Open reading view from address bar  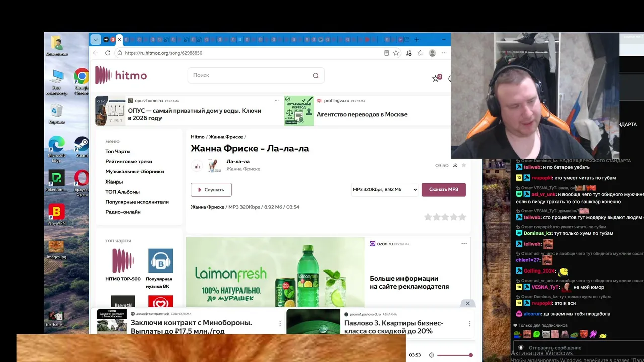point(386,53)
